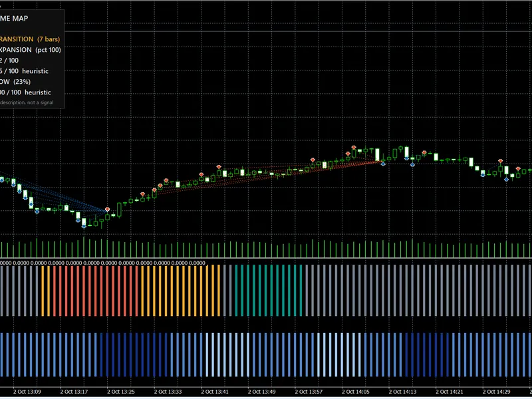This screenshot has height=399, width=532.
Task: Click the "2 Oct 14:21" time axis label
Action: point(450,392)
